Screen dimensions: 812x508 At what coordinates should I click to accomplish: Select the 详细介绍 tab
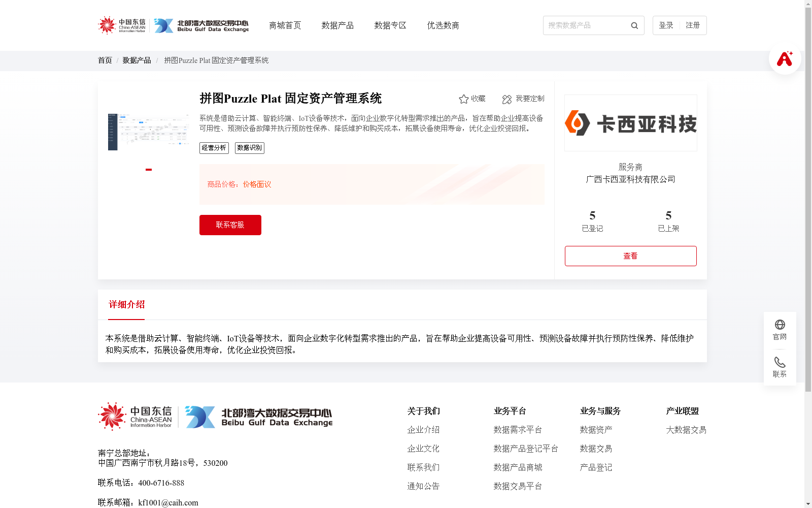pyautogui.click(x=126, y=305)
